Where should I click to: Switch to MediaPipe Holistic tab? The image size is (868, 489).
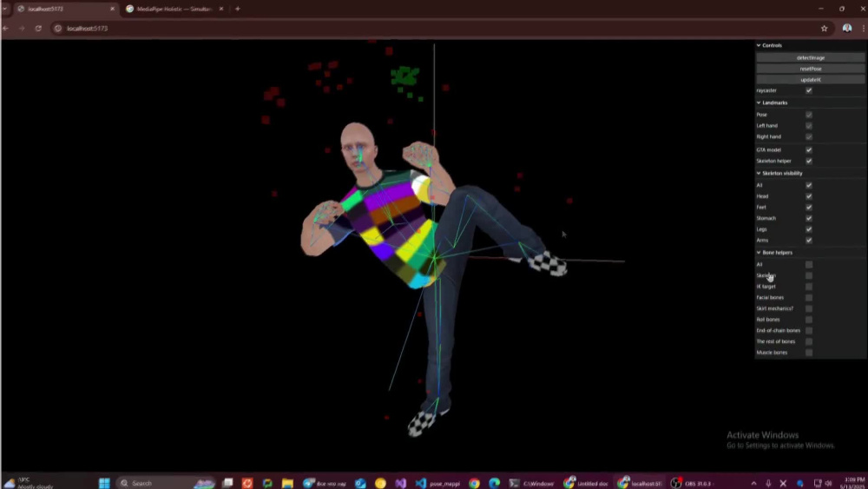pyautogui.click(x=175, y=9)
